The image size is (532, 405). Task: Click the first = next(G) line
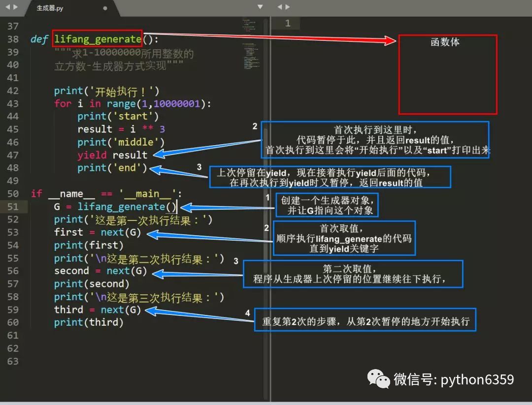98,232
